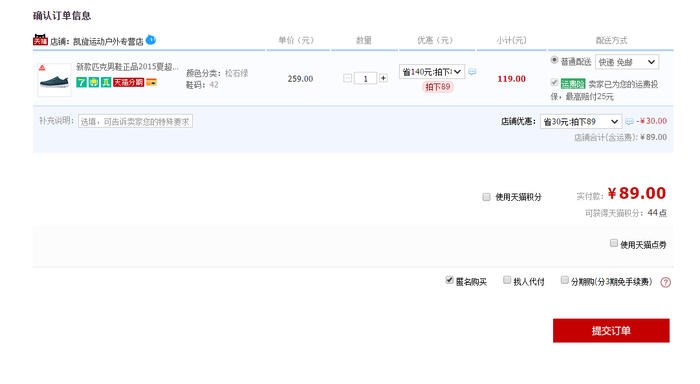Expand the 省140元 discount dropdown
The width and height of the screenshot is (700, 384).
pyautogui.click(x=432, y=71)
